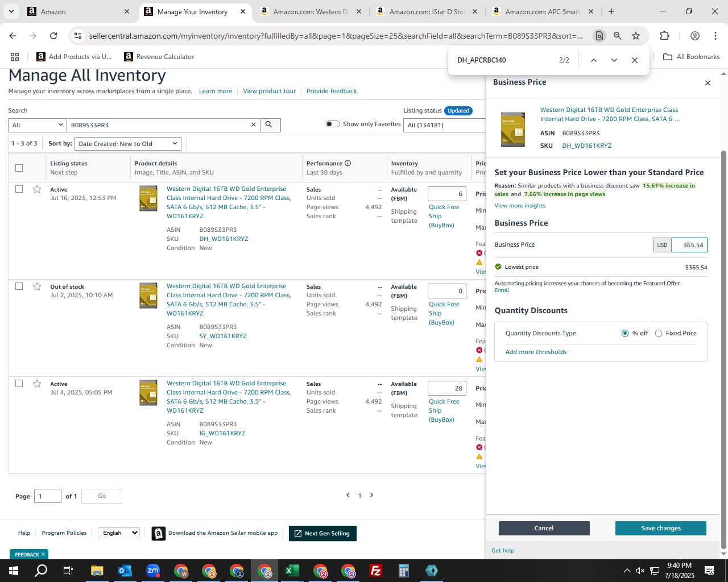Go to next find-in-page result
728x582 pixels.
pyautogui.click(x=614, y=60)
